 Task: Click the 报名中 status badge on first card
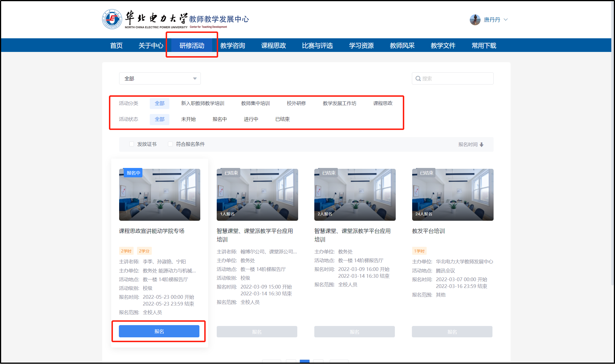[x=133, y=173]
